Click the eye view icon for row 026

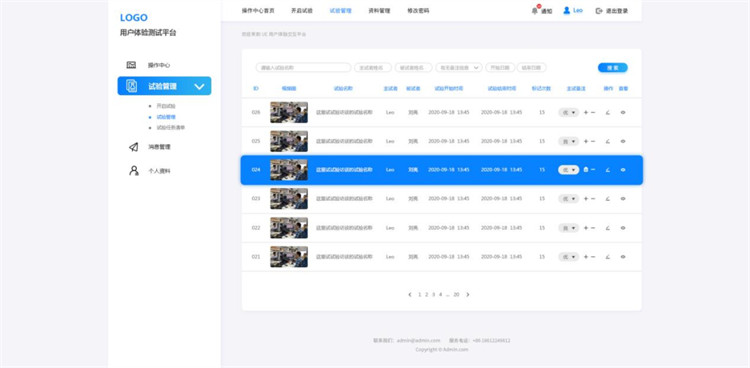pyautogui.click(x=623, y=112)
